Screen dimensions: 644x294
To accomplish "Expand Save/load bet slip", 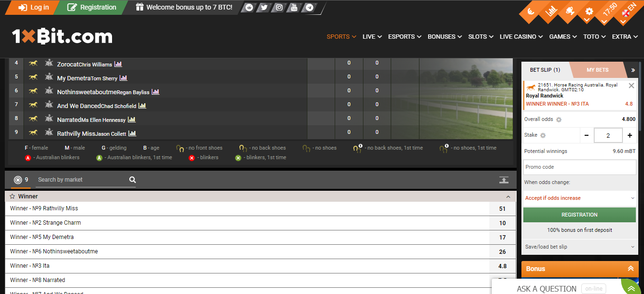I will pyautogui.click(x=579, y=247).
